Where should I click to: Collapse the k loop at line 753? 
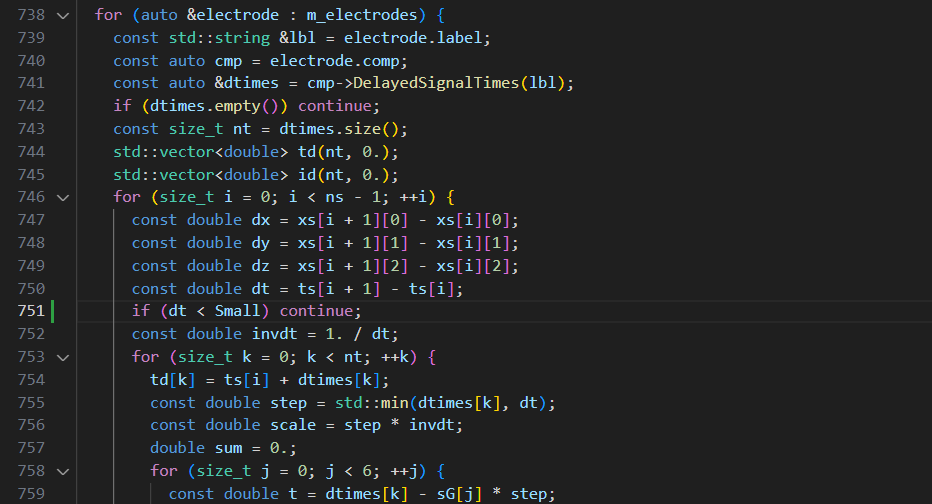[64, 357]
